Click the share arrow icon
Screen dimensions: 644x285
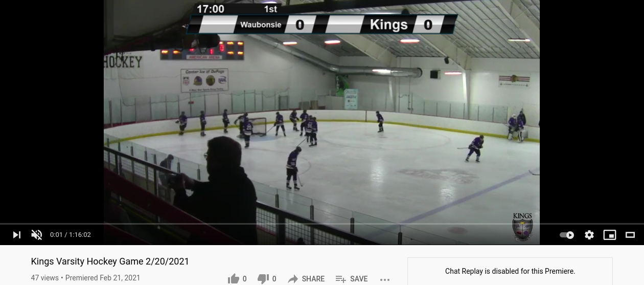[293, 279]
